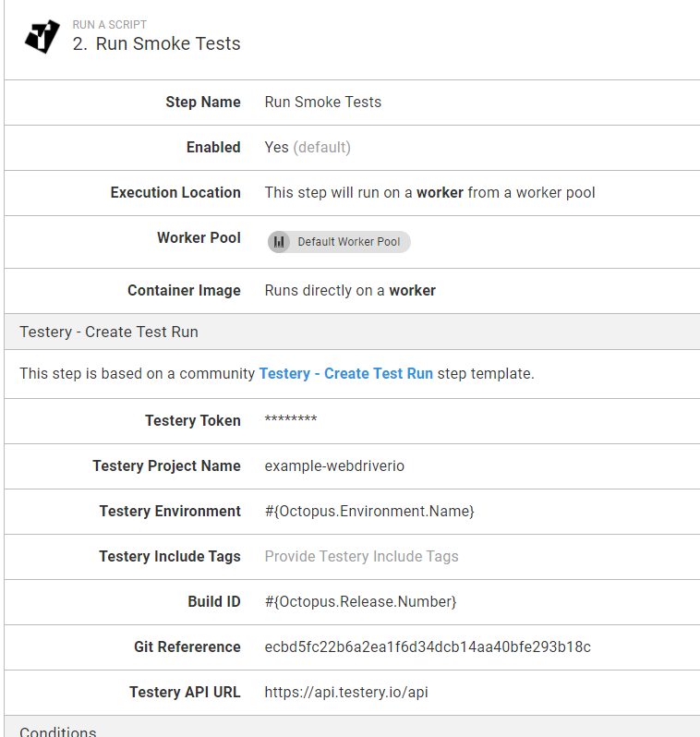Click the 'Build ID' label
700x737 pixels.
[214, 601]
